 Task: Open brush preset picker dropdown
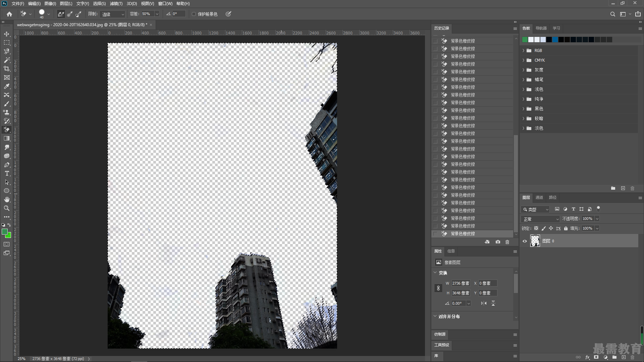tap(49, 14)
